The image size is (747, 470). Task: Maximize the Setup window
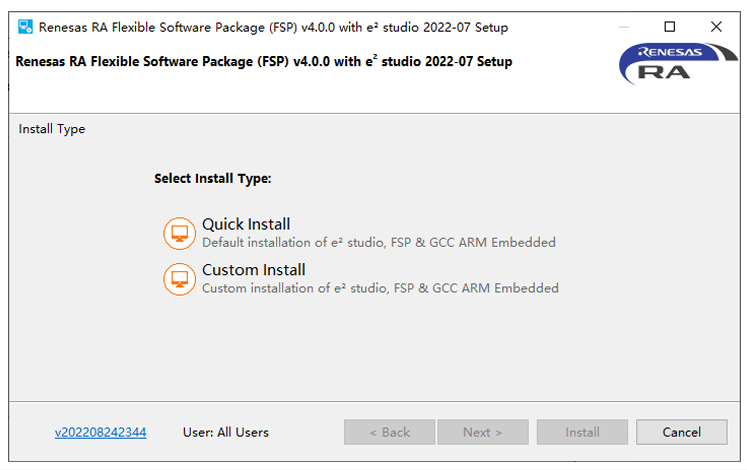click(x=670, y=27)
